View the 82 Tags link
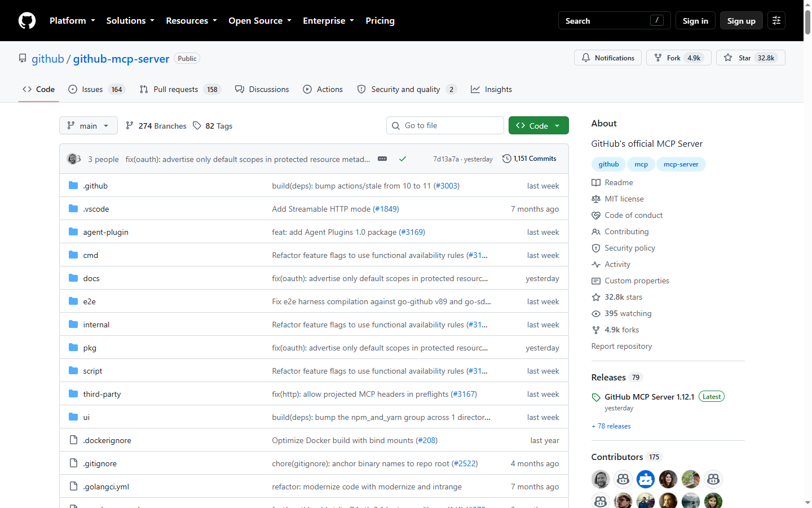Screen dimensions: 812x508 point(213,125)
